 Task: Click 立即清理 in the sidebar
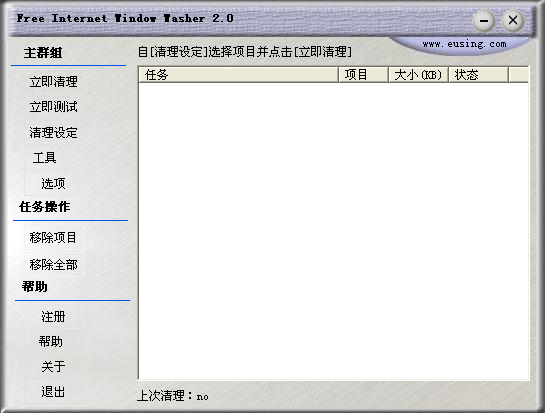pos(54,82)
